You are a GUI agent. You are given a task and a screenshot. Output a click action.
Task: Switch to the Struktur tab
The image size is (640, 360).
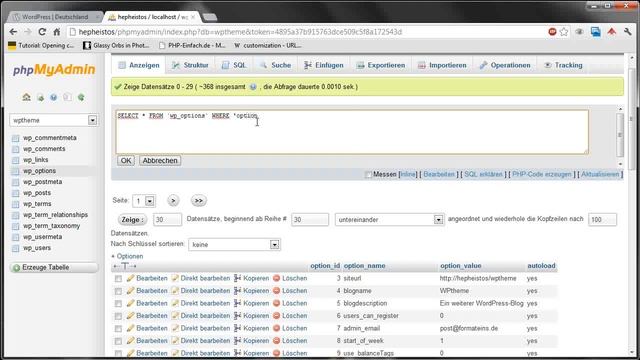pos(190,65)
